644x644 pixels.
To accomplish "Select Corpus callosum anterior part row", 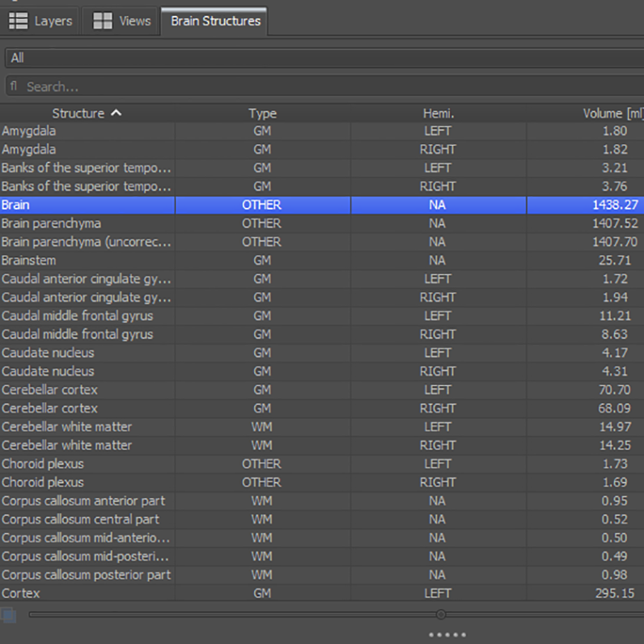I will point(322,501).
